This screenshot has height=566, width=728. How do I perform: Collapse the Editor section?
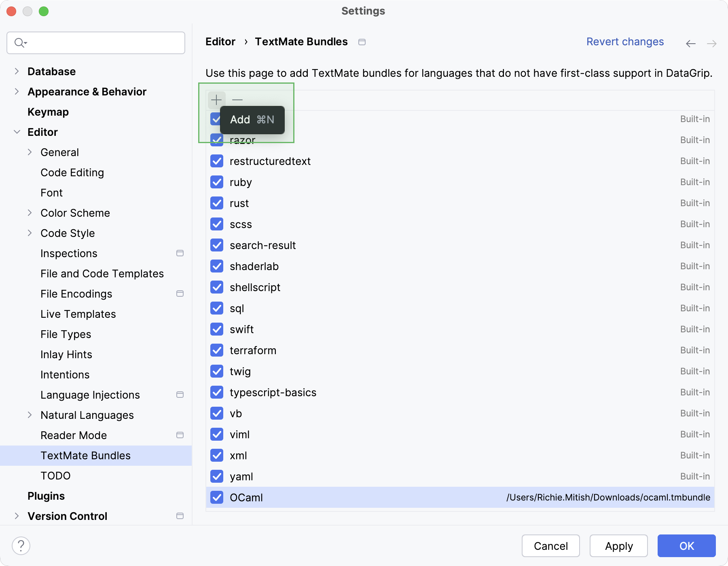point(17,132)
